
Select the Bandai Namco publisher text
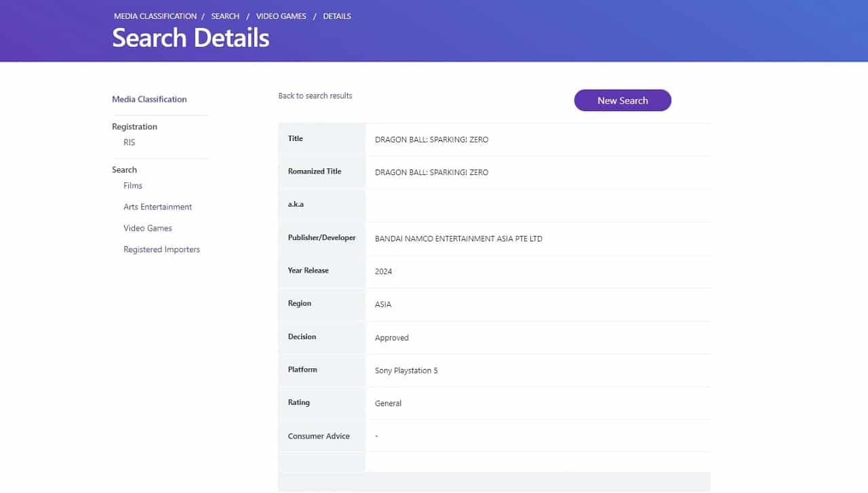tap(458, 239)
